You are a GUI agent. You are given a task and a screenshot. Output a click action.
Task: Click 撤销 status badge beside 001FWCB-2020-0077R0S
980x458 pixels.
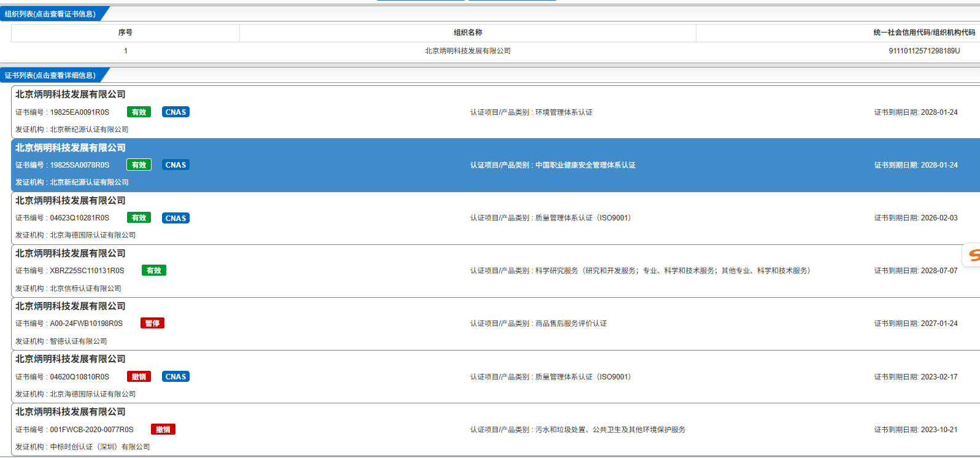point(163,429)
